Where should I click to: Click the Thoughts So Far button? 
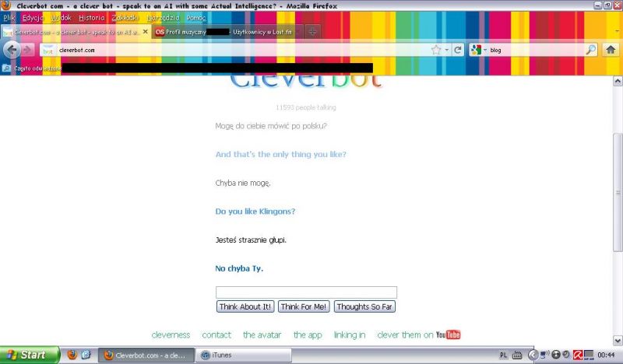(x=364, y=306)
